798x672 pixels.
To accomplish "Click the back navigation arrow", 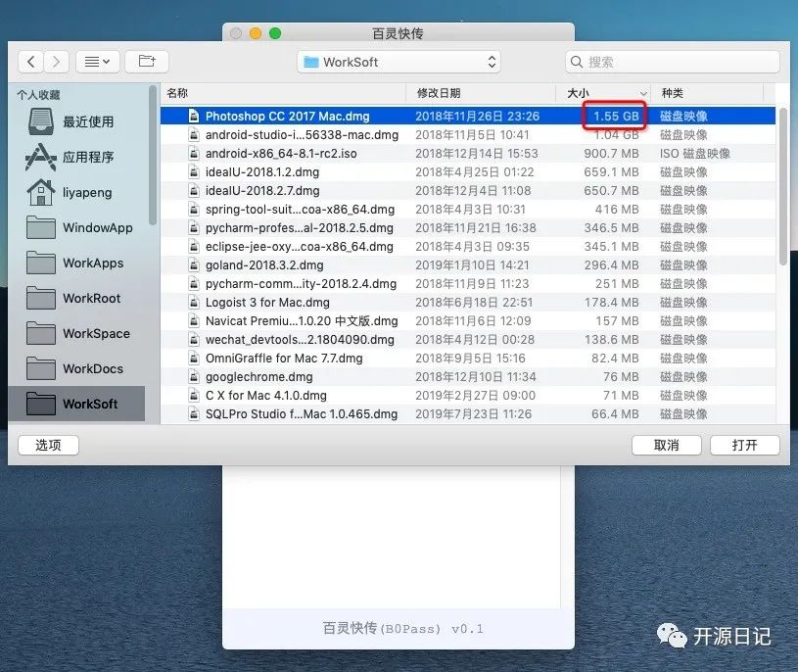I will (x=30, y=61).
